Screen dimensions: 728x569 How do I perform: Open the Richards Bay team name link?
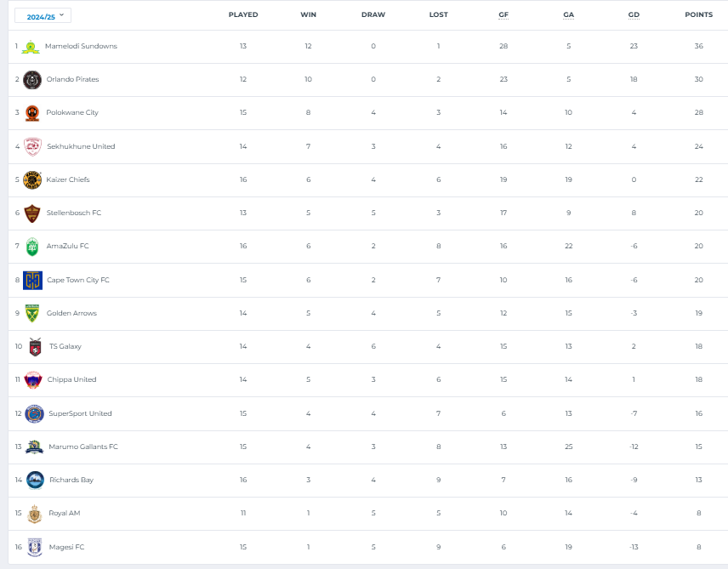71,480
